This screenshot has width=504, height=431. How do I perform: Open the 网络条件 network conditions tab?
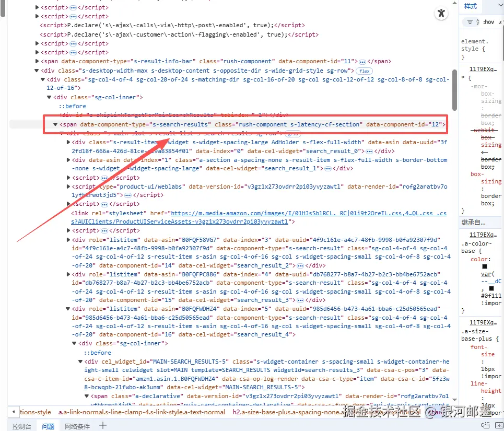pos(77,426)
